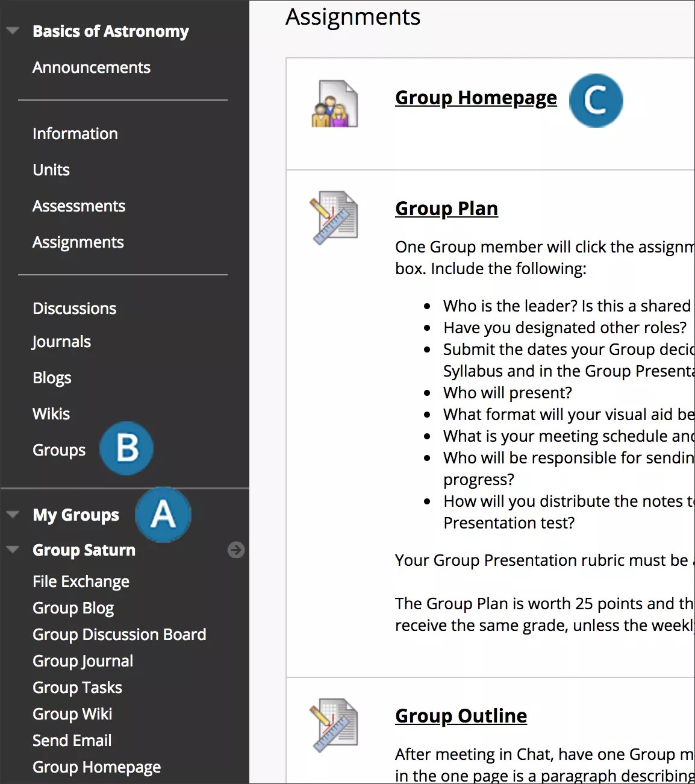The image size is (695, 784).
Task: Open the Group Outline link
Action: [461, 716]
